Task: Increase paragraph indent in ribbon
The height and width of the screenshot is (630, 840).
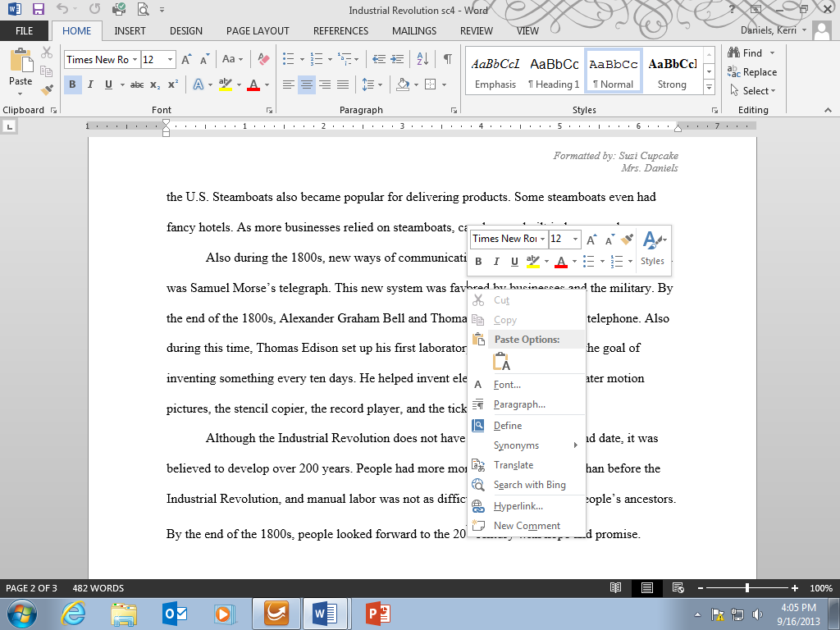Action: pos(397,59)
